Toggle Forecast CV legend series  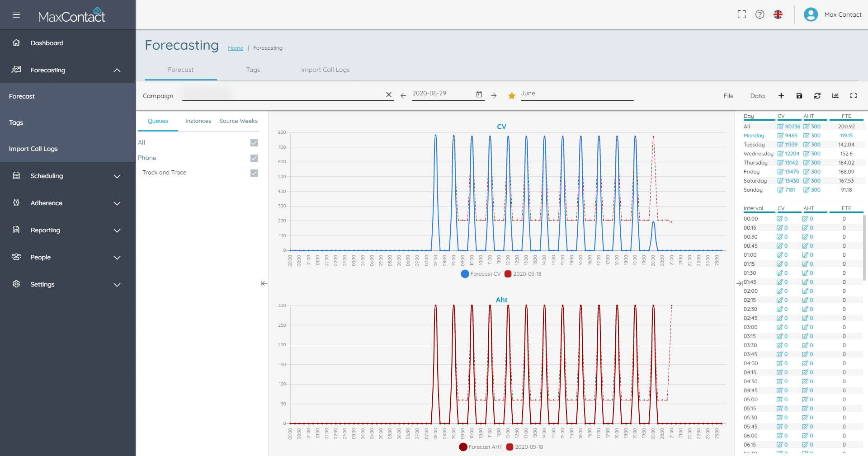click(x=481, y=274)
